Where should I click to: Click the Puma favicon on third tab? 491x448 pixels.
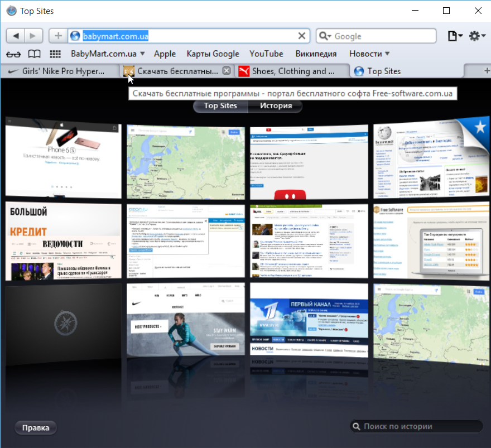(244, 71)
